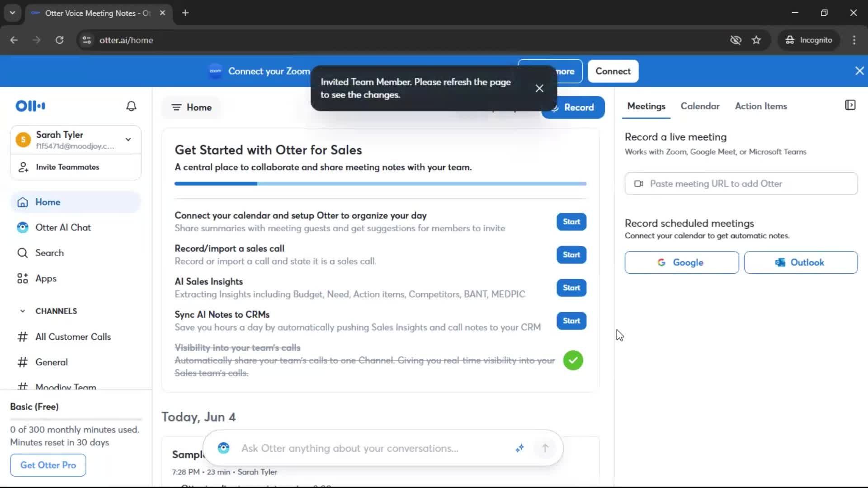Image resolution: width=868 pixels, height=488 pixels.
Task: Open the Chrome menu
Action: (x=854, y=40)
